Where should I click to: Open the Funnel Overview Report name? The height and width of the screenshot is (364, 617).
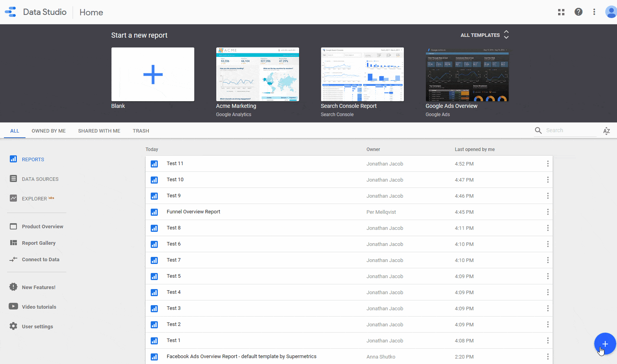[x=193, y=212]
